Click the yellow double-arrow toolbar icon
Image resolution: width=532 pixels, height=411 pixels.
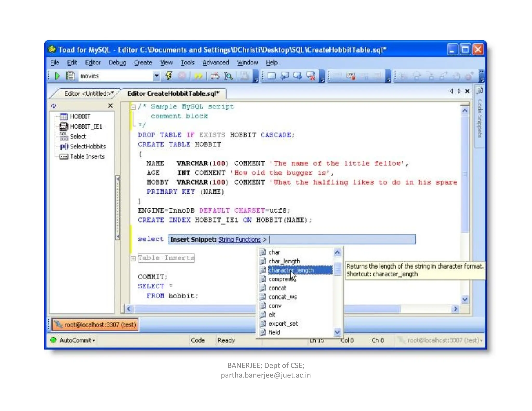pos(198,76)
